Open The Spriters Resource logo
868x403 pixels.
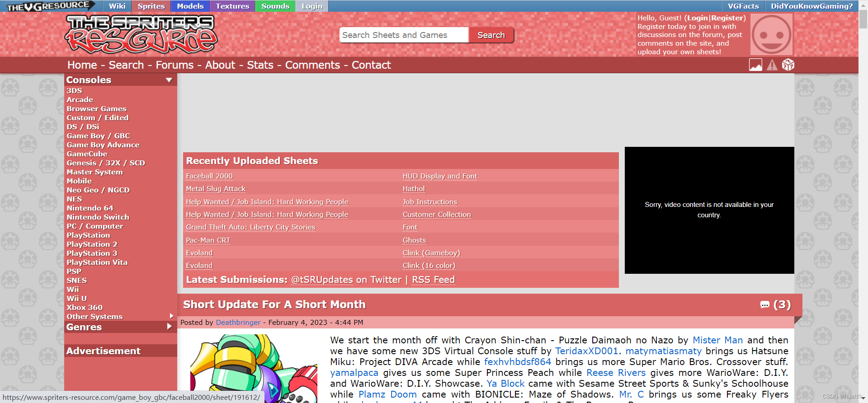click(141, 34)
